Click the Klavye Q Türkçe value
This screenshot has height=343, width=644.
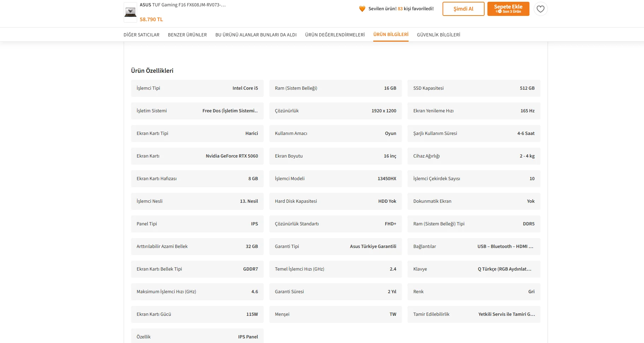pyautogui.click(x=505, y=269)
